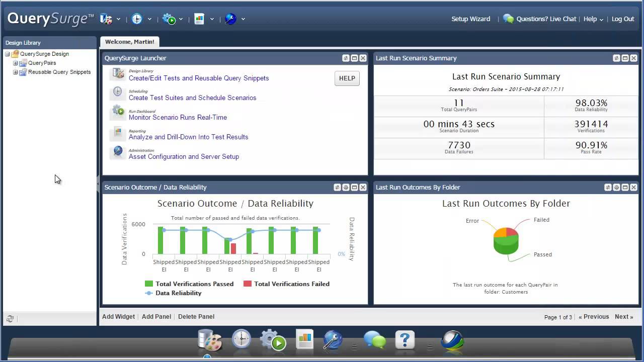Click Add Widget at bottom bar
644x362 pixels.
click(x=118, y=317)
